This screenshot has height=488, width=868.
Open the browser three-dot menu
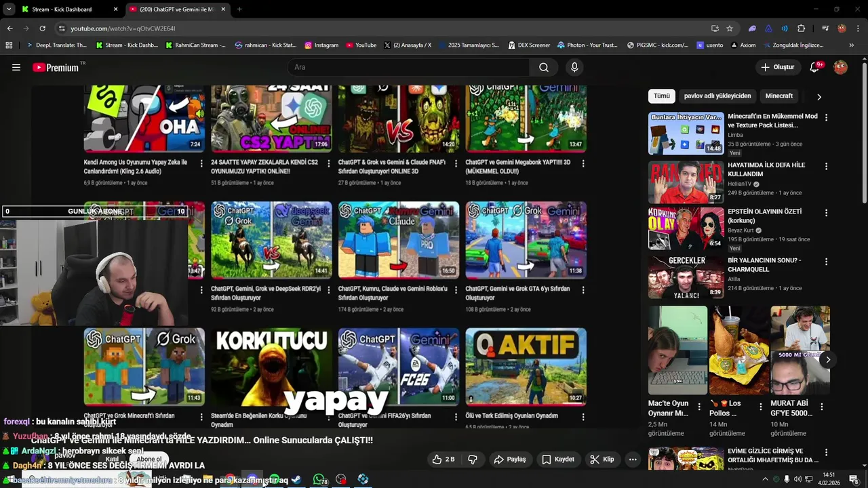coord(859,28)
